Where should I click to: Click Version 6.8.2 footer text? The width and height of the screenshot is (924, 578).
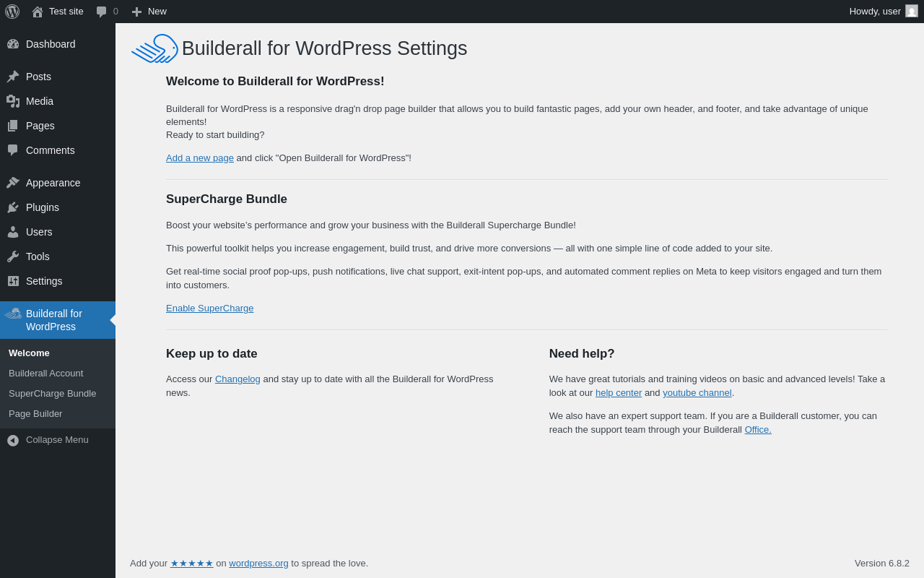point(882,564)
